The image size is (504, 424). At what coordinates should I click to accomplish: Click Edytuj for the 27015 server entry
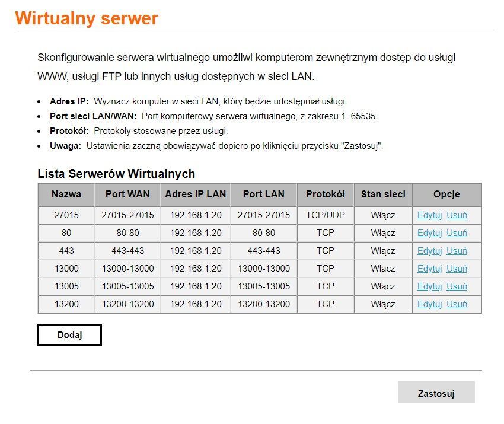coord(429,215)
